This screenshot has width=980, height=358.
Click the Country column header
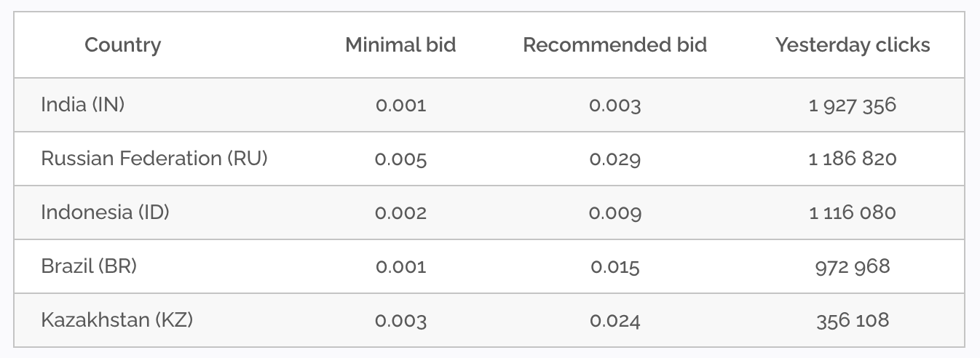pyautogui.click(x=122, y=45)
